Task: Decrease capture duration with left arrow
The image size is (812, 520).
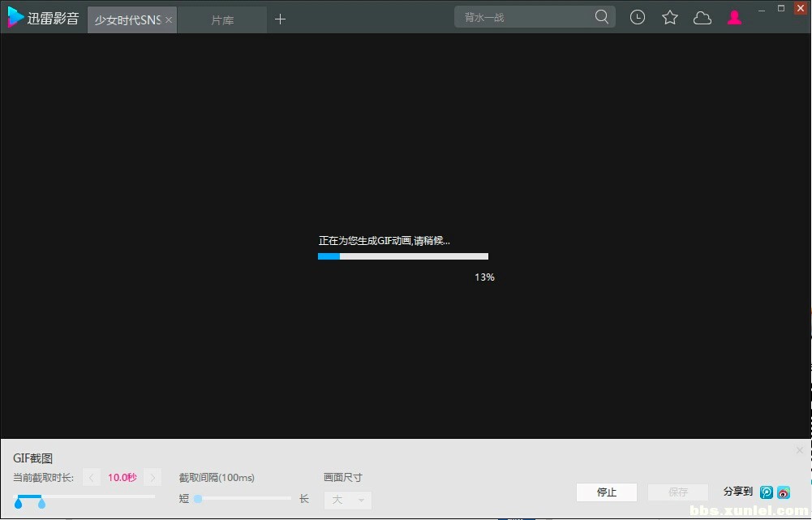Action: [91, 478]
